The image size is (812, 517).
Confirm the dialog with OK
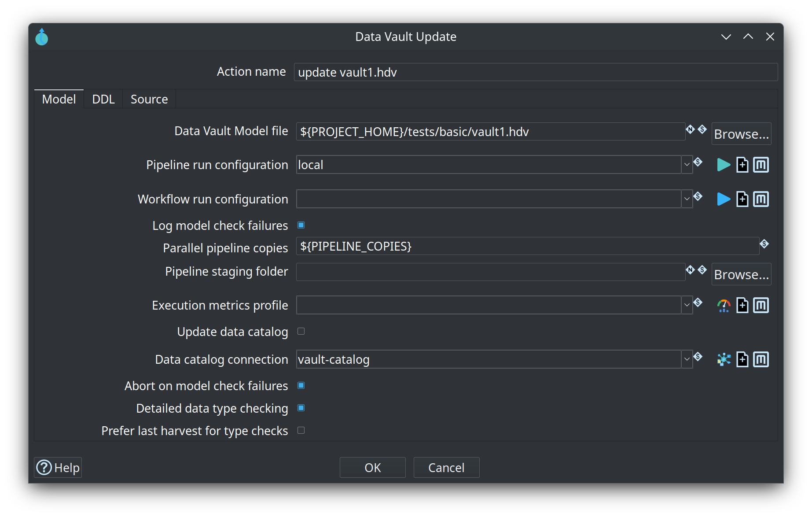pyautogui.click(x=373, y=468)
